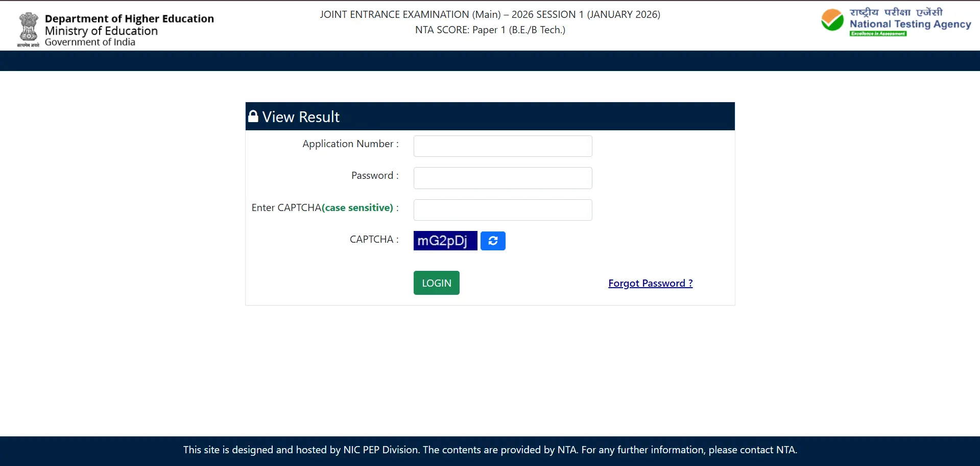Click inside the Password field
Viewport: 980px width, 466px height.
point(503,178)
